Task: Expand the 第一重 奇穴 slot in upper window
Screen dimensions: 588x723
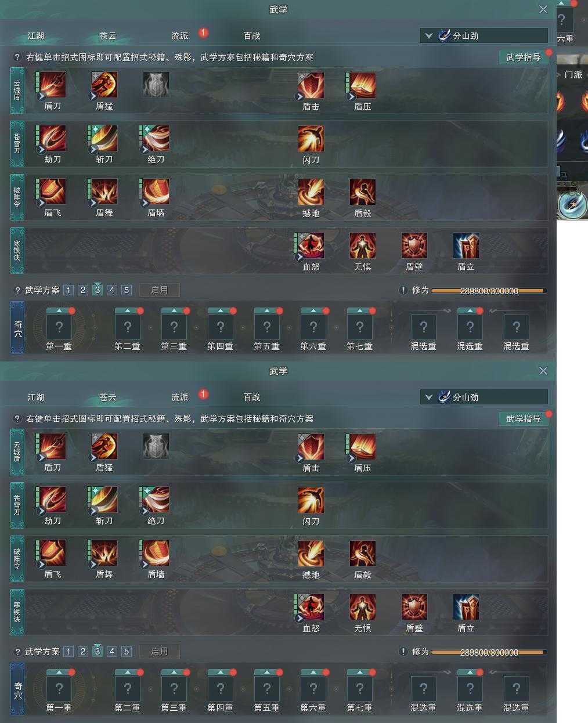Action: pyautogui.click(x=59, y=327)
